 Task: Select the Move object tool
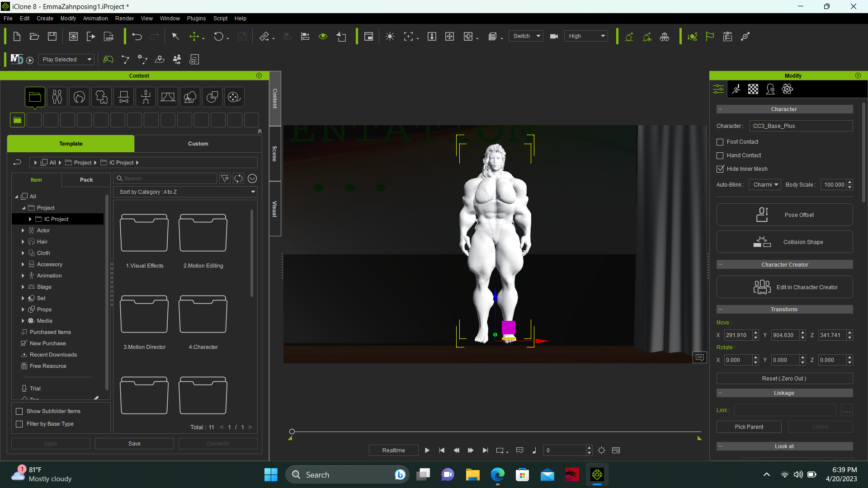coord(194,37)
